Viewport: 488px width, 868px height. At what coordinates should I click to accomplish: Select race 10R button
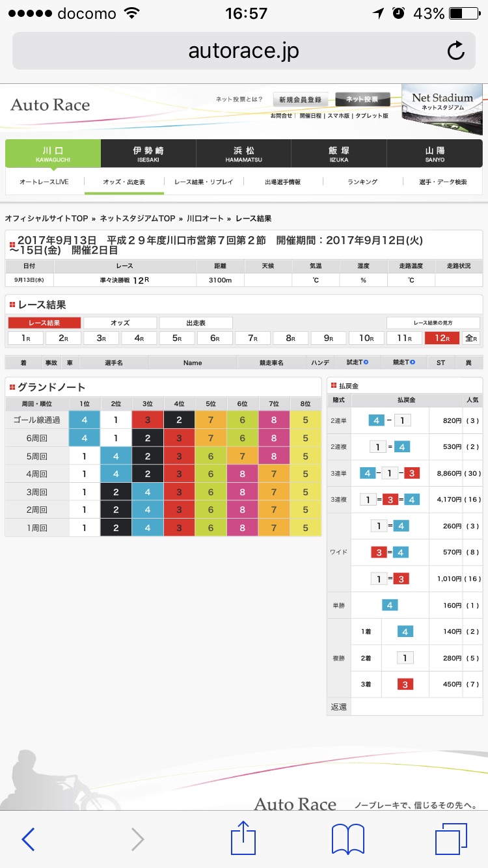click(x=366, y=338)
